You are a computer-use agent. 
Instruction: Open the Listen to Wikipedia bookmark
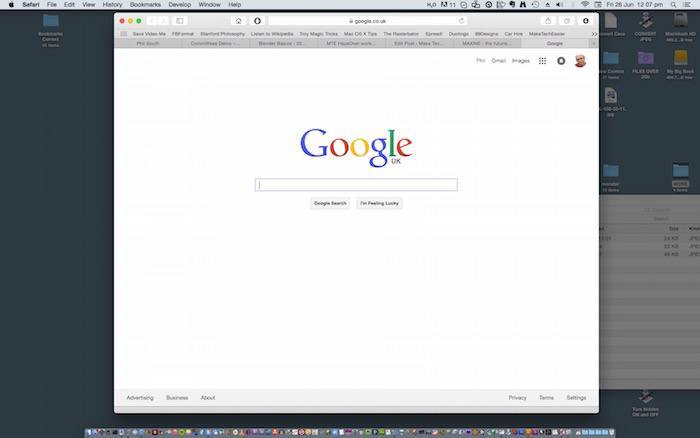[272, 34]
